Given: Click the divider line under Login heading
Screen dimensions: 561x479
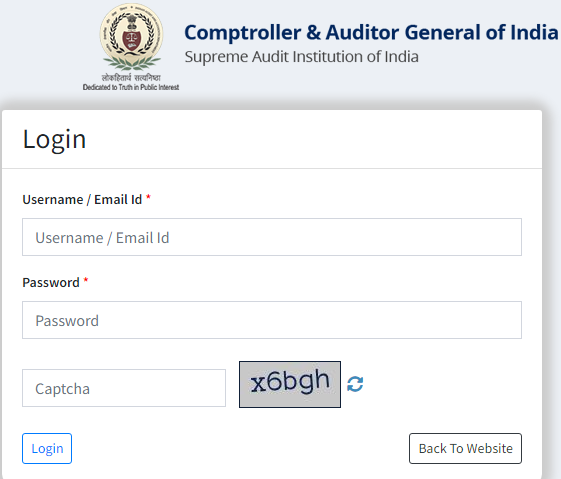Looking at the screenshot, I should (x=272, y=168).
